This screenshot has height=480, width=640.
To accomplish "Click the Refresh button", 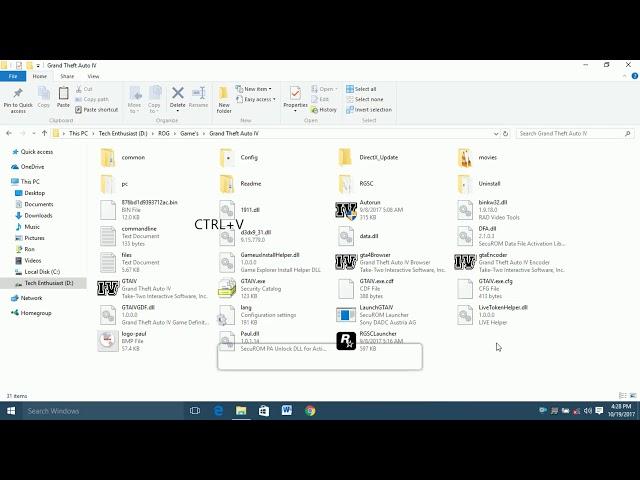I will coord(505,133).
